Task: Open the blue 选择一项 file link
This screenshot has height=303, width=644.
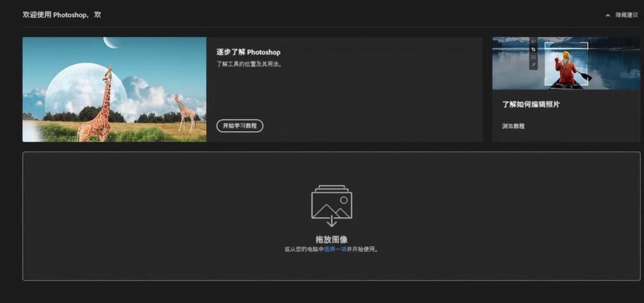Action: [x=336, y=249]
